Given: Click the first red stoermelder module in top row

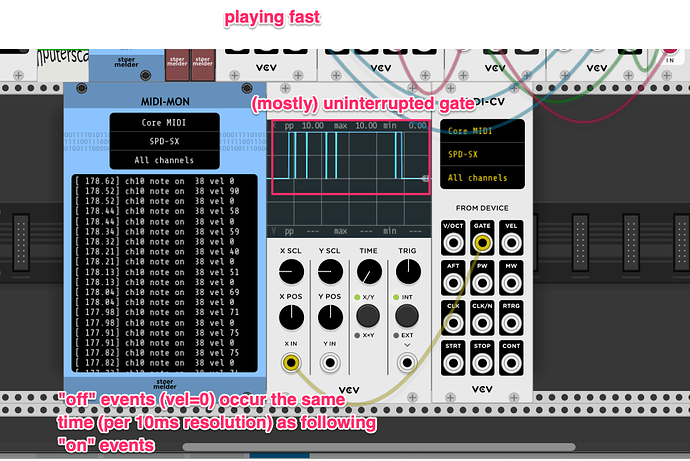Looking at the screenshot, I should coord(177,65).
